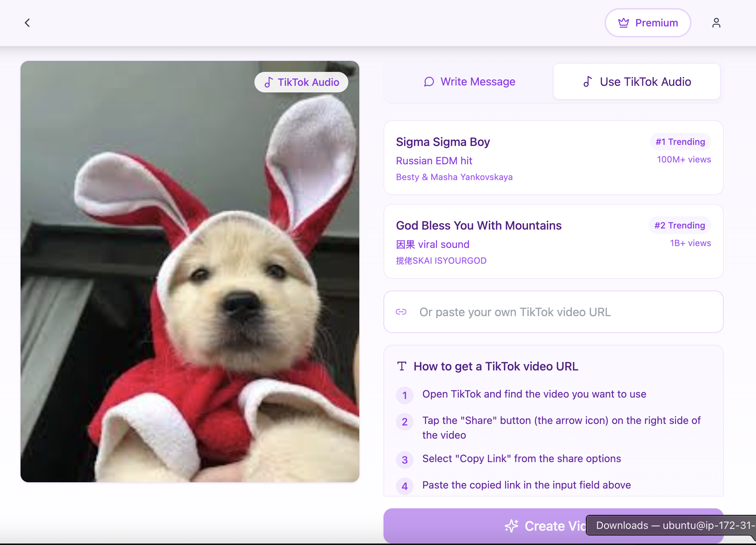Click the TikTok video URL input field
The height and width of the screenshot is (545, 756).
[x=565, y=312]
